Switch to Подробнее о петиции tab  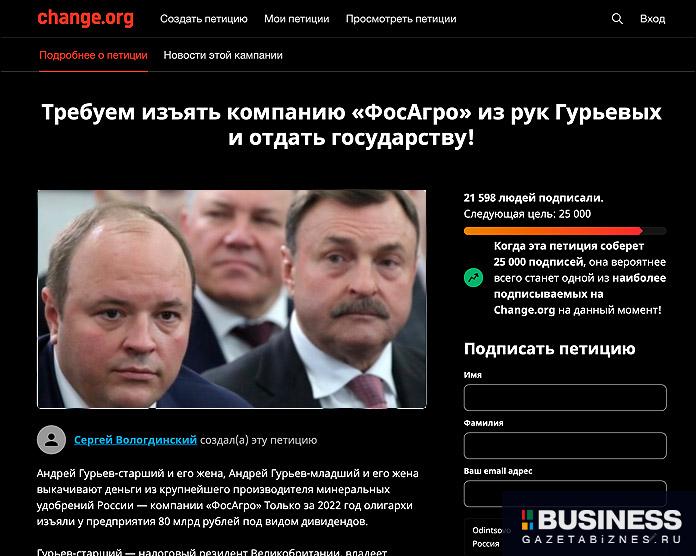(x=93, y=55)
